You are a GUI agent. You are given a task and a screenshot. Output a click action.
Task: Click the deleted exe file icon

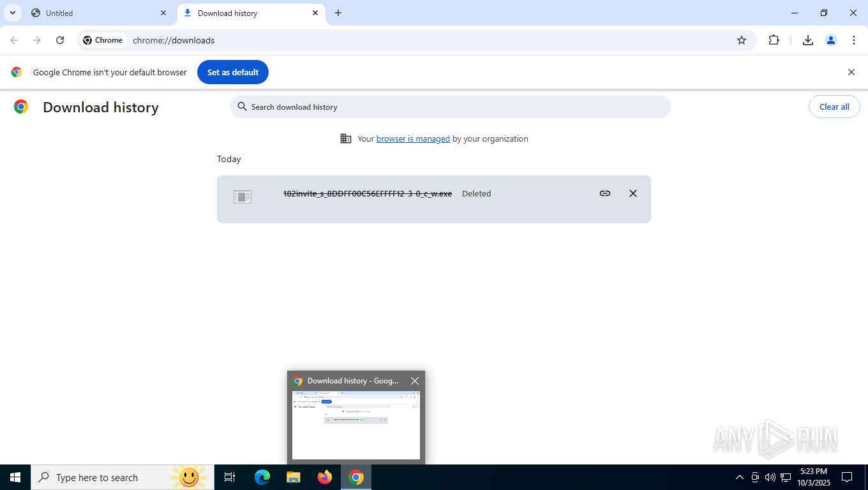pyautogui.click(x=243, y=197)
